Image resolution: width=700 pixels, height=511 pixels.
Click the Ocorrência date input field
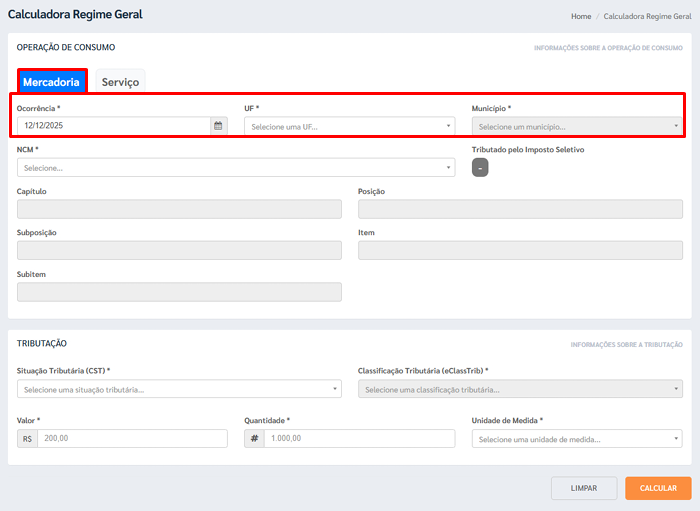pyautogui.click(x=112, y=126)
